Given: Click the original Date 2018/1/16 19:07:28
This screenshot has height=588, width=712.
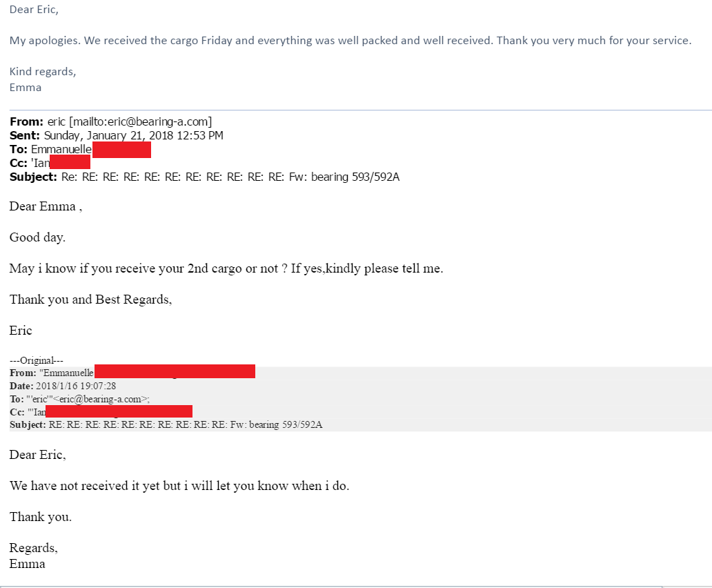Looking at the screenshot, I should (x=76, y=386).
